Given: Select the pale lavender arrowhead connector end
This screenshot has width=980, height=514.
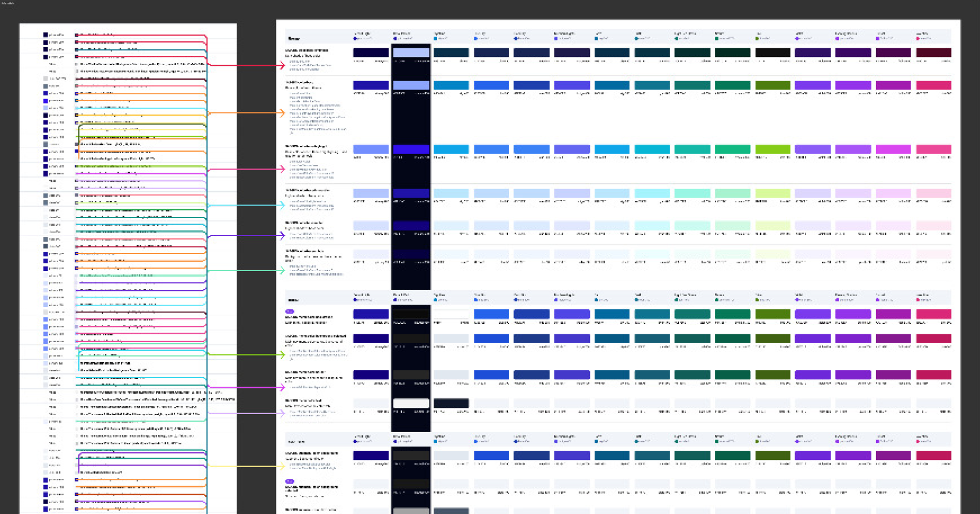Looking at the screenshot, I should click(282, 413).
